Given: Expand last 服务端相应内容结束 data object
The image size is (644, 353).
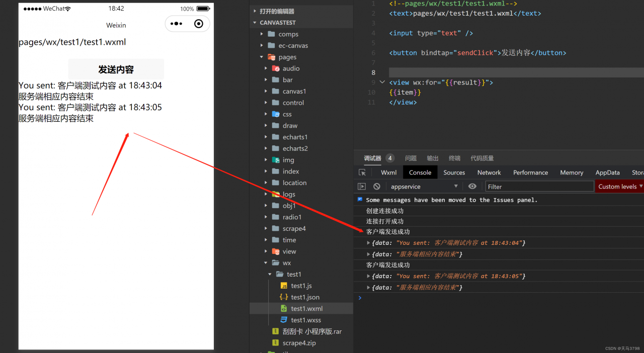Looking at the screenshot, I should (x=369, y=288).
